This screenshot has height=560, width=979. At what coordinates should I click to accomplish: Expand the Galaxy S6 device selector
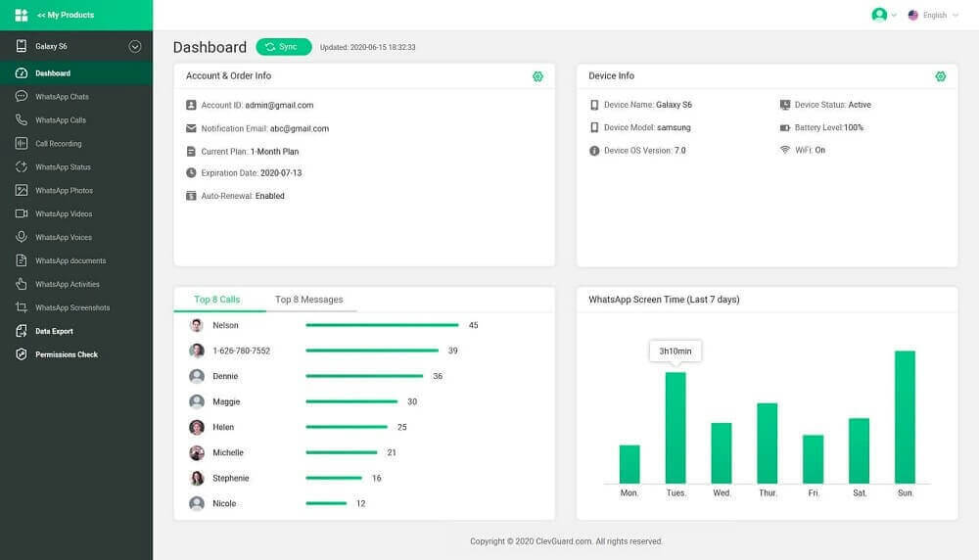click(135, 46)
